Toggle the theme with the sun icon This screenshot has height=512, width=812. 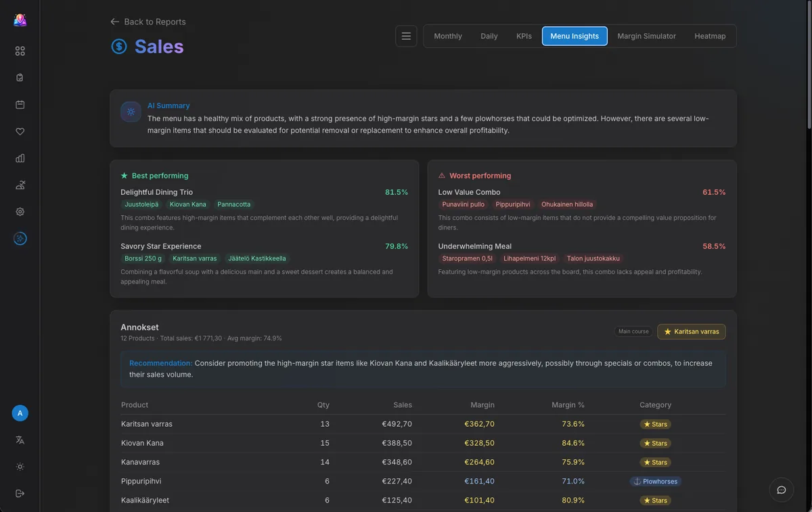[20, 466]
